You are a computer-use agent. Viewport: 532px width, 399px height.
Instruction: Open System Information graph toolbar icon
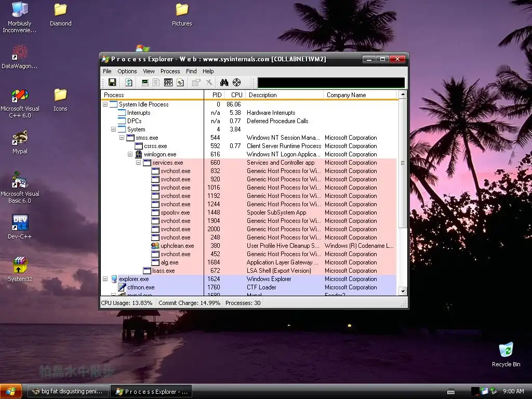coord(145,83)
